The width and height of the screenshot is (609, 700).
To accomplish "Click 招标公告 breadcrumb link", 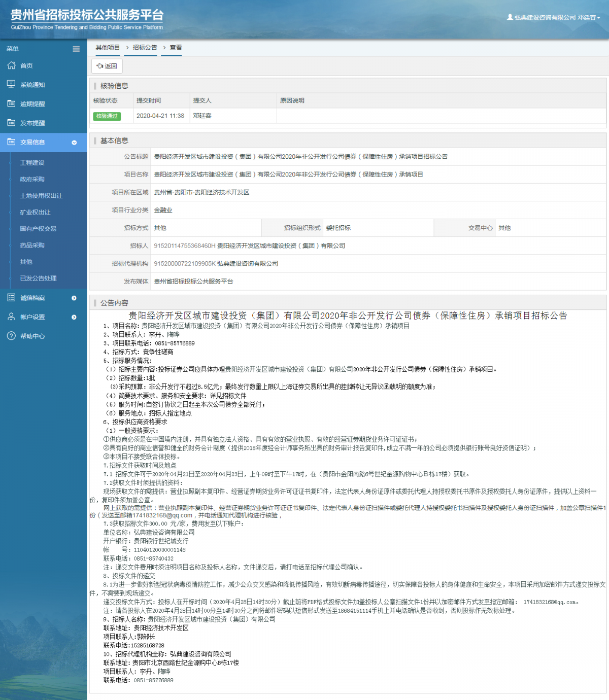I will coord(145,48).
